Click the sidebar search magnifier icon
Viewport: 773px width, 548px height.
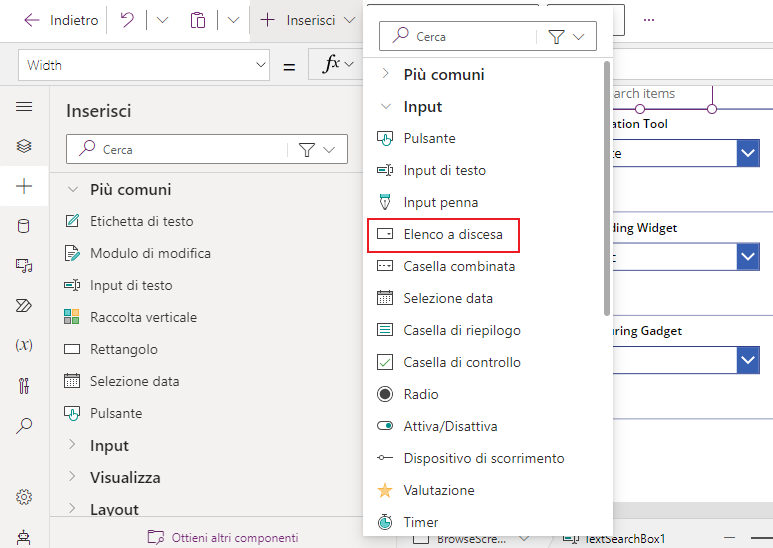[x=24, y=425]
